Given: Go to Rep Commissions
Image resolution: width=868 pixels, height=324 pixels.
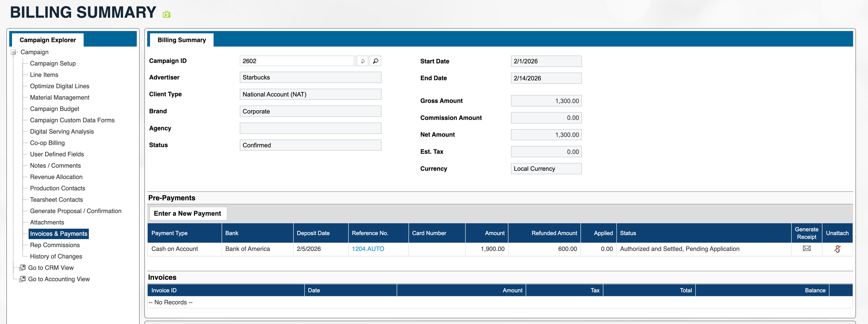Looking at the screenshot, I should pos(55,245).
